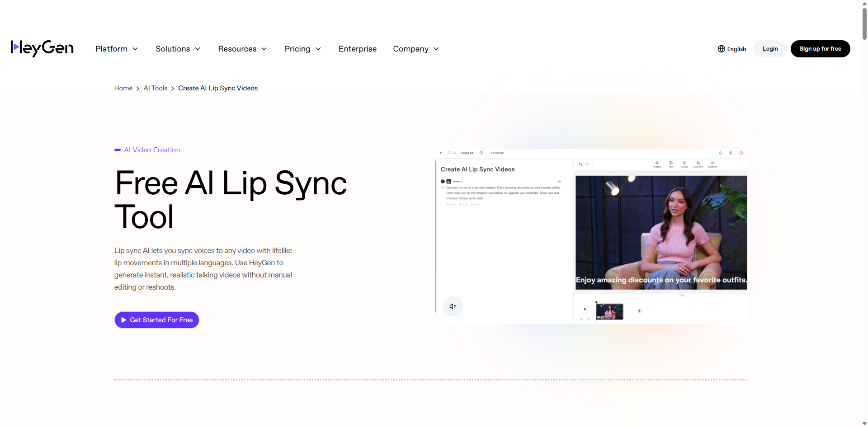Click the page vertical scrollbar
This screenshot has height=427, width=868.
click(864, 23)
